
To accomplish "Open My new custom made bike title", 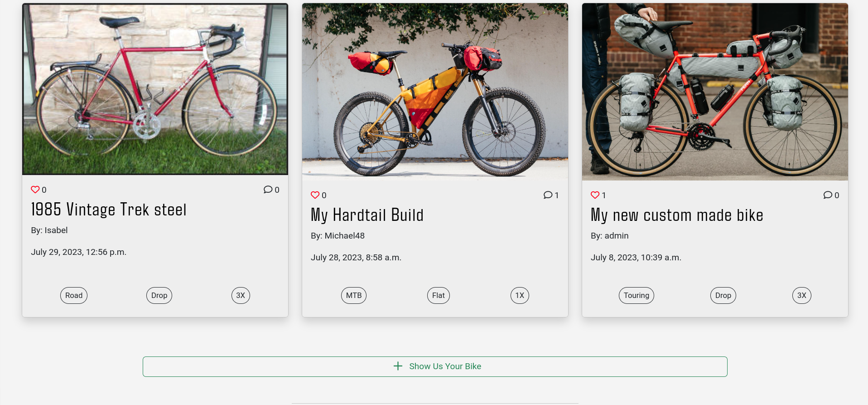I will 677,215.
